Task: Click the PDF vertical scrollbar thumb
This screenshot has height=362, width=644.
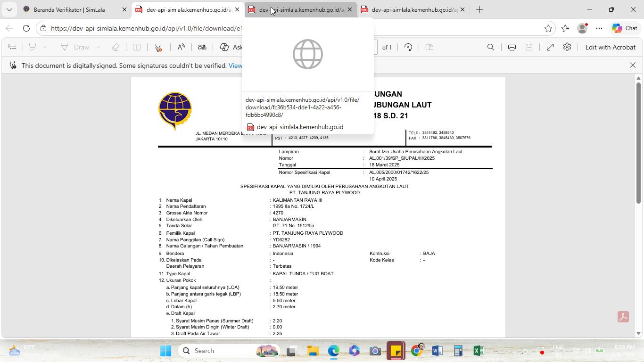Action: click(x=639, y=143)
